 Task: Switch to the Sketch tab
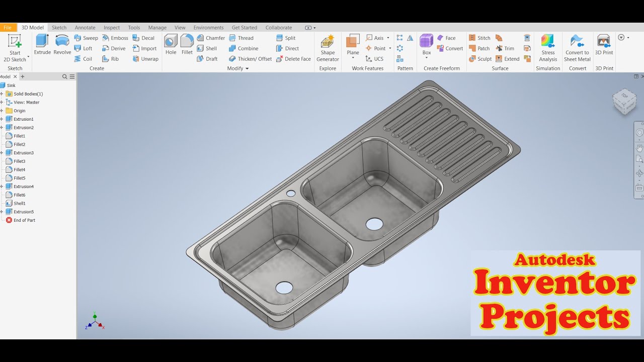click(x=59, y=28)
